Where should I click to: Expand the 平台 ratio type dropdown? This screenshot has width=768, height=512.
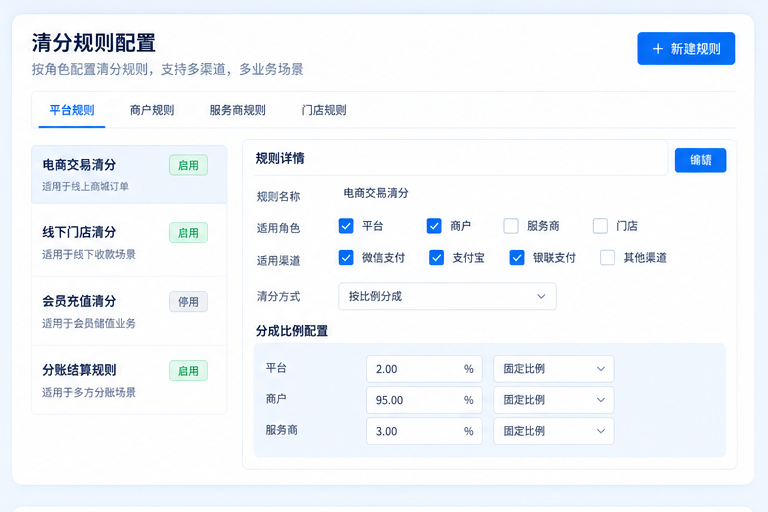[553, 369]
